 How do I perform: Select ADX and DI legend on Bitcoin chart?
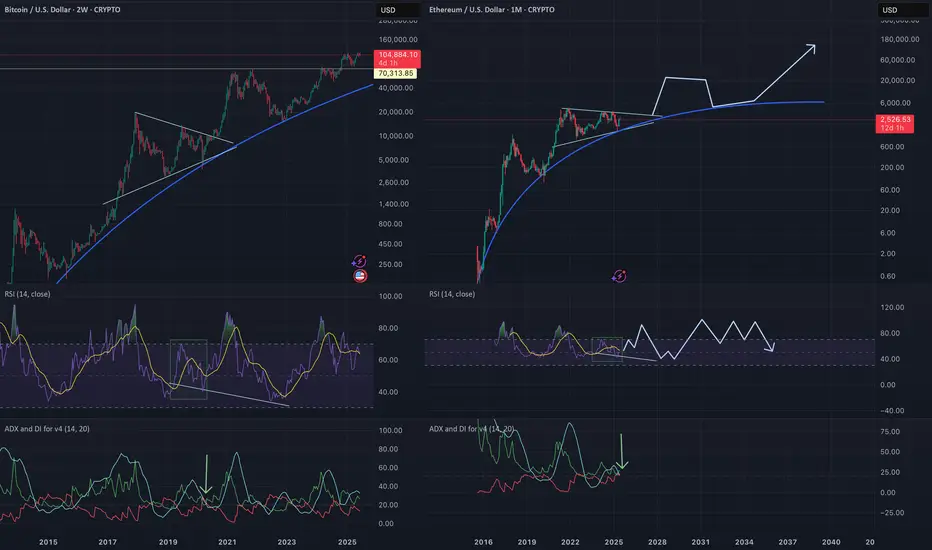[47, 429]
